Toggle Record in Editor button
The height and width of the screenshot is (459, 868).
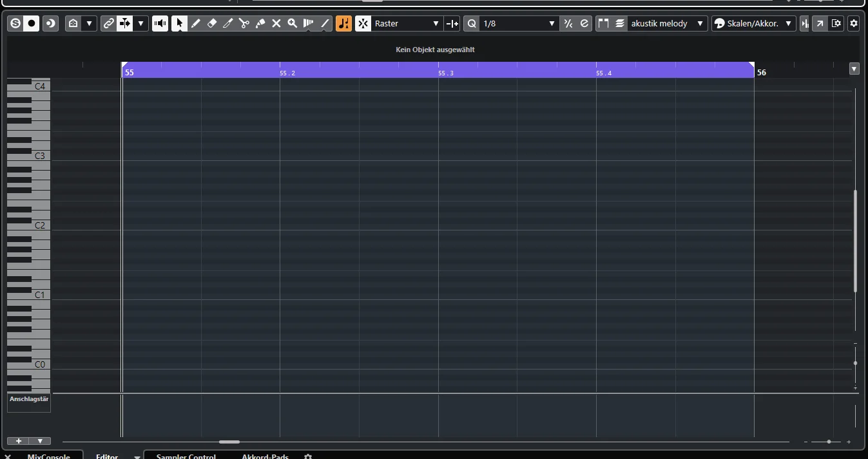pyautogui.click(x=31, y=24)
